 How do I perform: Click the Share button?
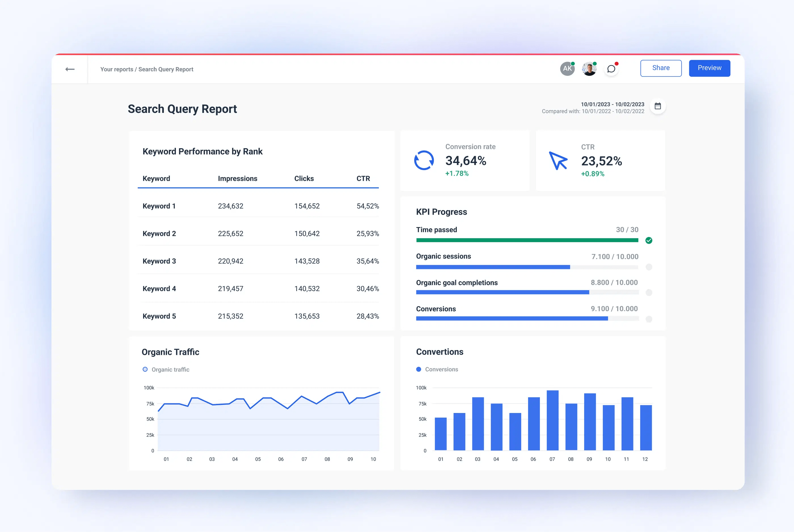(661, 68)
